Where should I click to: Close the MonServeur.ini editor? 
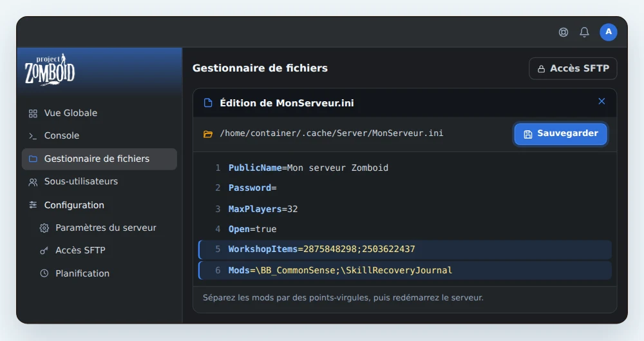click(601, 101)
